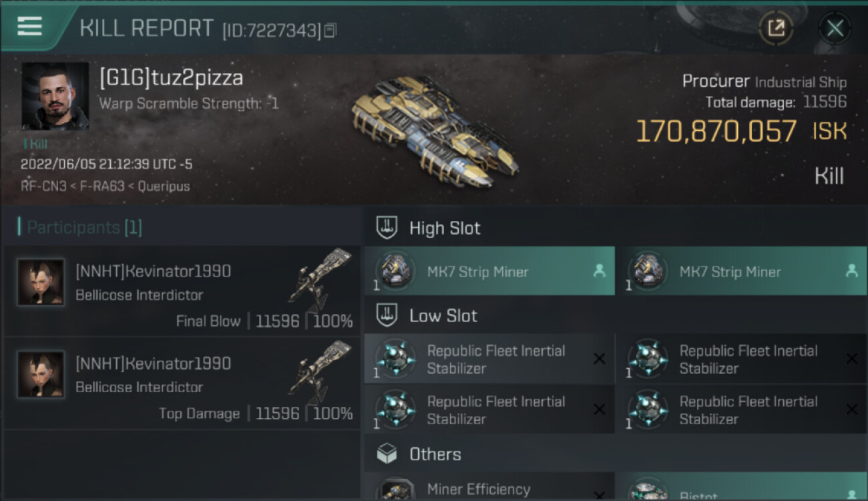Click the victim pilot portrait
The width and height of the screenshot is (868, 501).
pyautogui.click(x=55, y=96)
